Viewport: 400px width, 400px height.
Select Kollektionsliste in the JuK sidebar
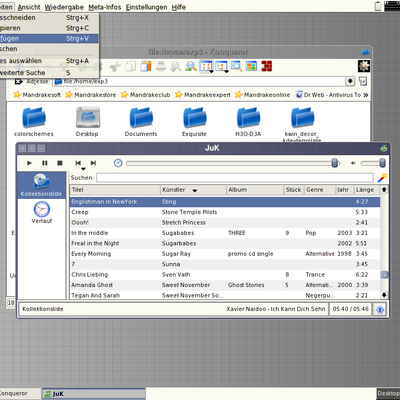(x=41, y=185)
